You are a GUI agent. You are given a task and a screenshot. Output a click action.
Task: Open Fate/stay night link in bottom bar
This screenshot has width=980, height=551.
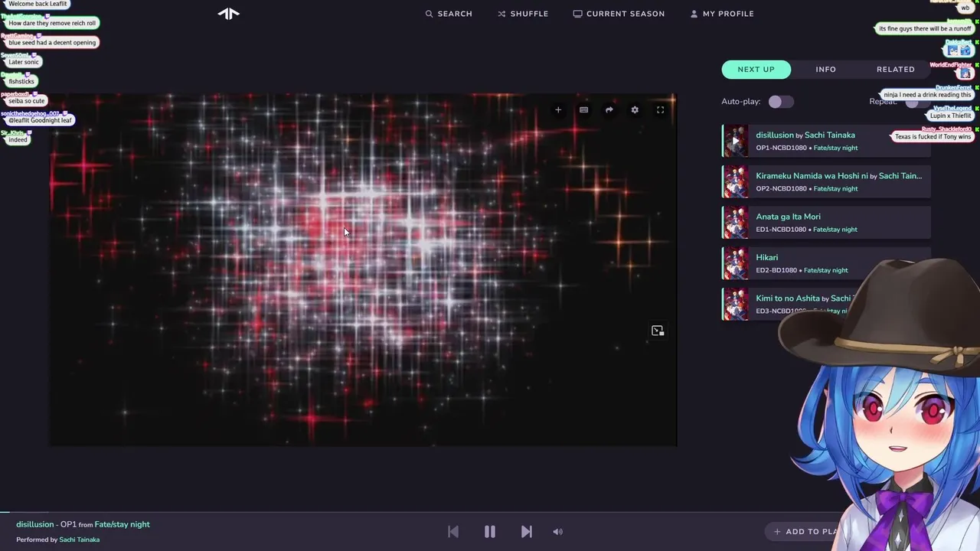pos(122,524)
